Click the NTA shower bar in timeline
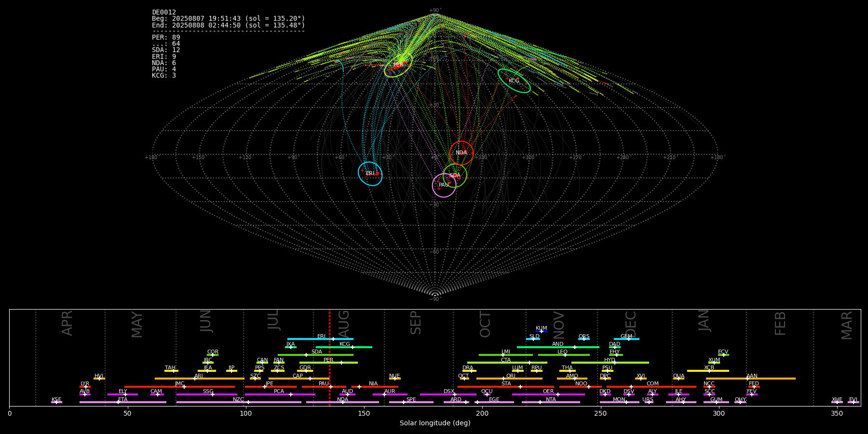The height and width of the screenshot is (434, 868). click(x=551, y=402)
